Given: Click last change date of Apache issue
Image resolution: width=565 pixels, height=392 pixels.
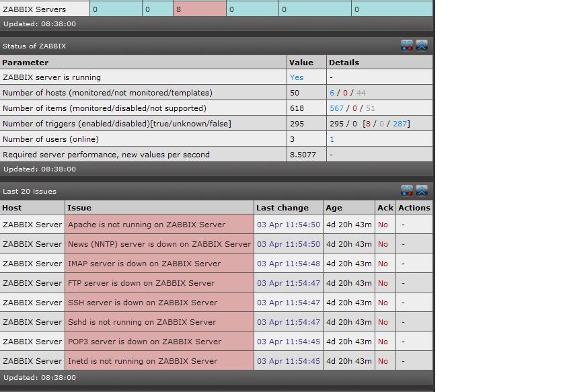Looking at the screenshot, I should [x=289, y=225].
